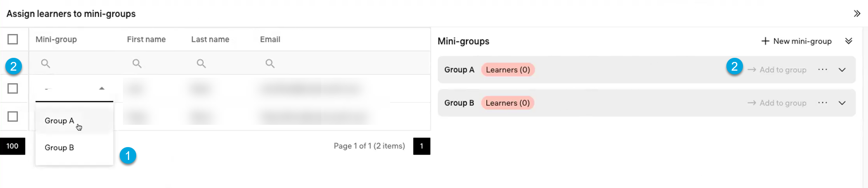Click Add to group for Group A
Screen dimensions: 868x188
(x=777, y=70)
